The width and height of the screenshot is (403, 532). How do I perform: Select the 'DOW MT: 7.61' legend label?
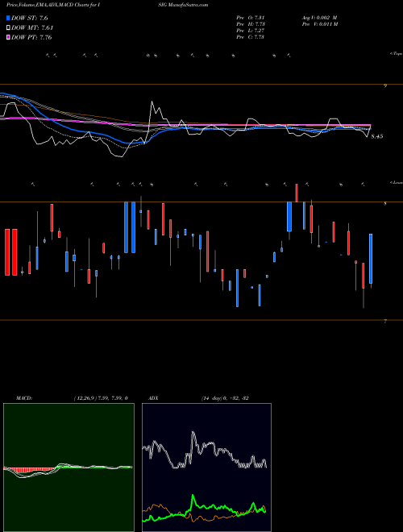click(x=32, y=28)
